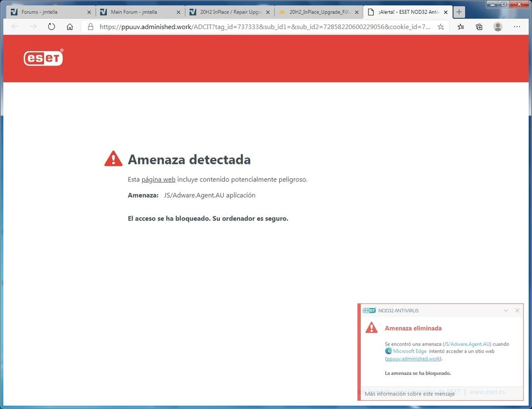The width and height of the screenshot is (532, 409).
Task: Open ppuuv.adminished.work link in notification
Action: [x=413, y=359]
